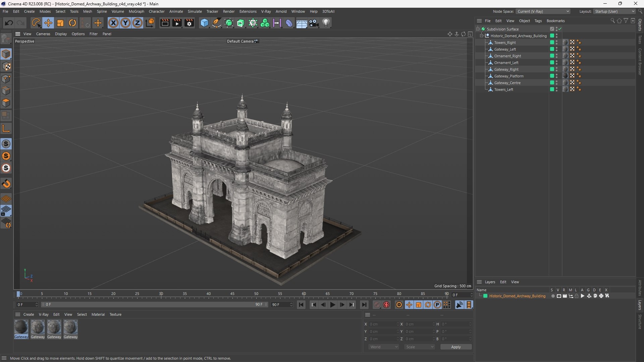Activate the Rotate tool in toolbar
This screenshot has height=362, width=644.
[72, 23]
